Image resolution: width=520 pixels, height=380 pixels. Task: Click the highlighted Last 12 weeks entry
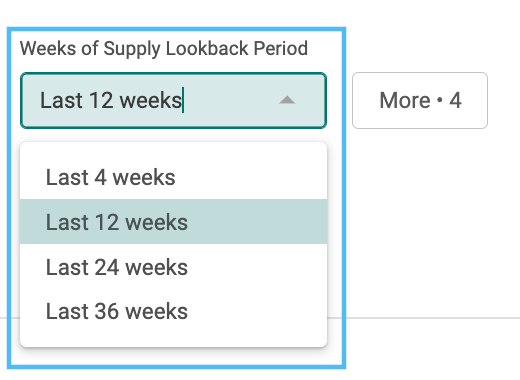pos(173,222)
